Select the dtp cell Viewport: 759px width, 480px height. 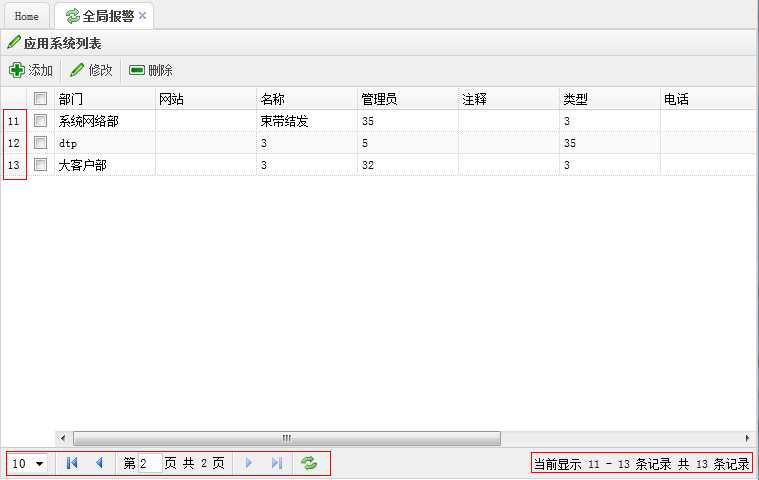click(x=105, y=143)
